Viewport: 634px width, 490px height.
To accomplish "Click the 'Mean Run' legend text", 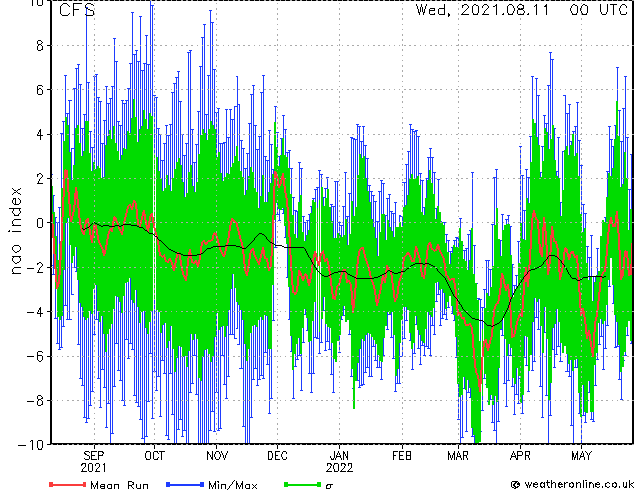I will coord(119,485).
